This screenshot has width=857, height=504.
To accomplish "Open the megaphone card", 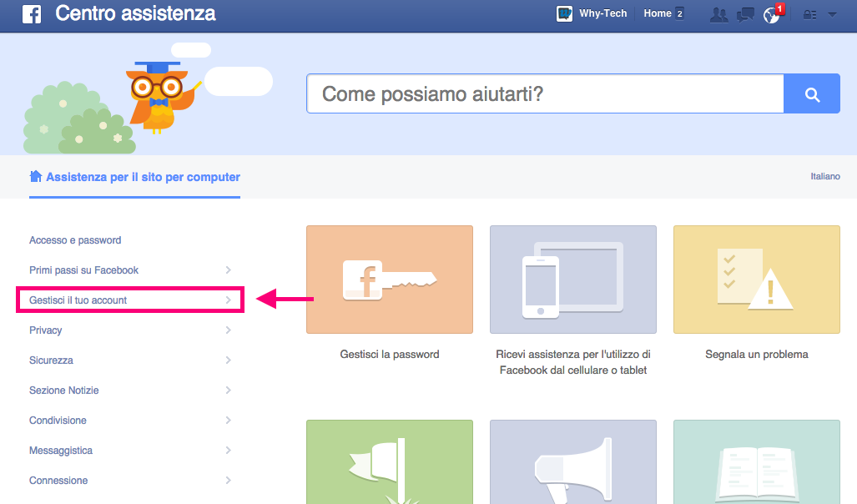I will [x=573, y=462].
